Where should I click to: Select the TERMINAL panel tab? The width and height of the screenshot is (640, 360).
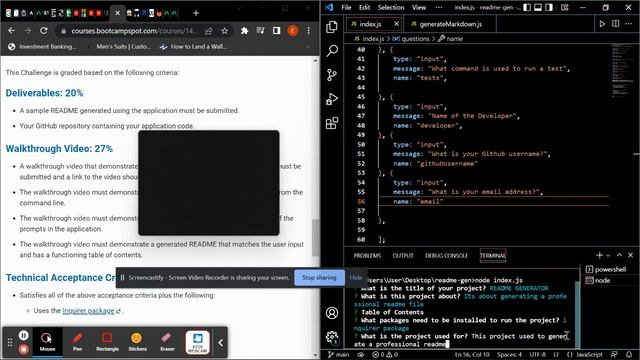click(x=493, y=256)
